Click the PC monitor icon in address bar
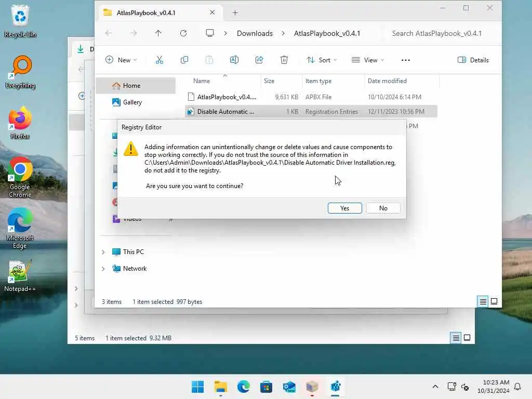532x399 pixels. click(210, 33)
